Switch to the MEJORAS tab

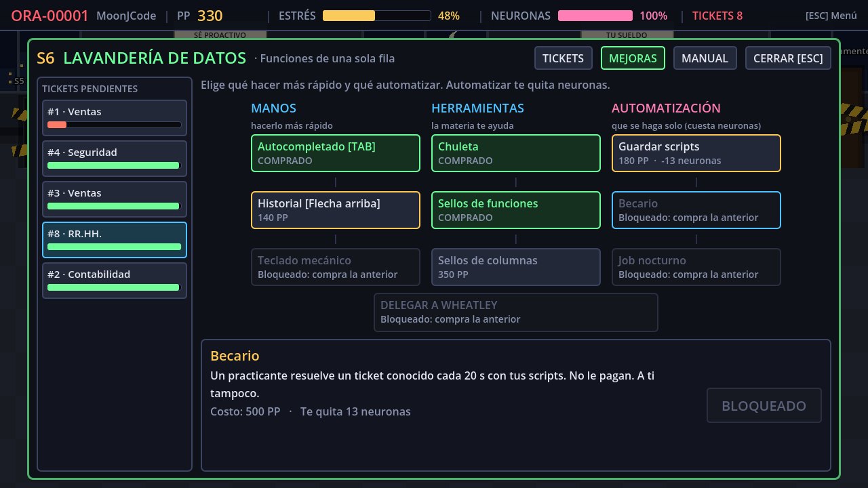click(x=633, y=58)
